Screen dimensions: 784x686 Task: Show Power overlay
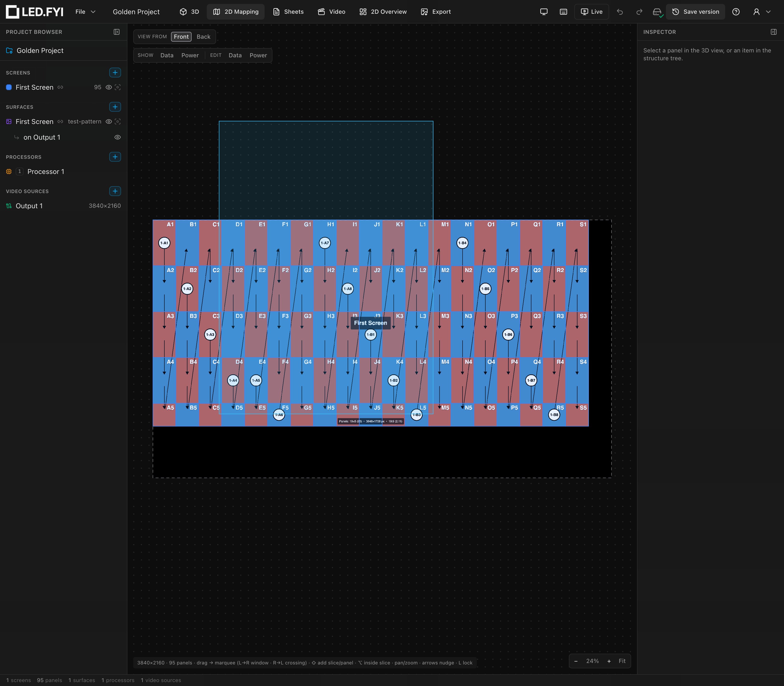[x=190, y=55]
